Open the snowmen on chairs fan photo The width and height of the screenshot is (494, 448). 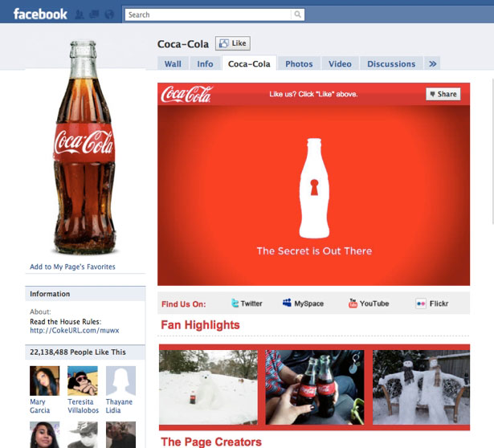pyautogui.click(x=421, y=387)
